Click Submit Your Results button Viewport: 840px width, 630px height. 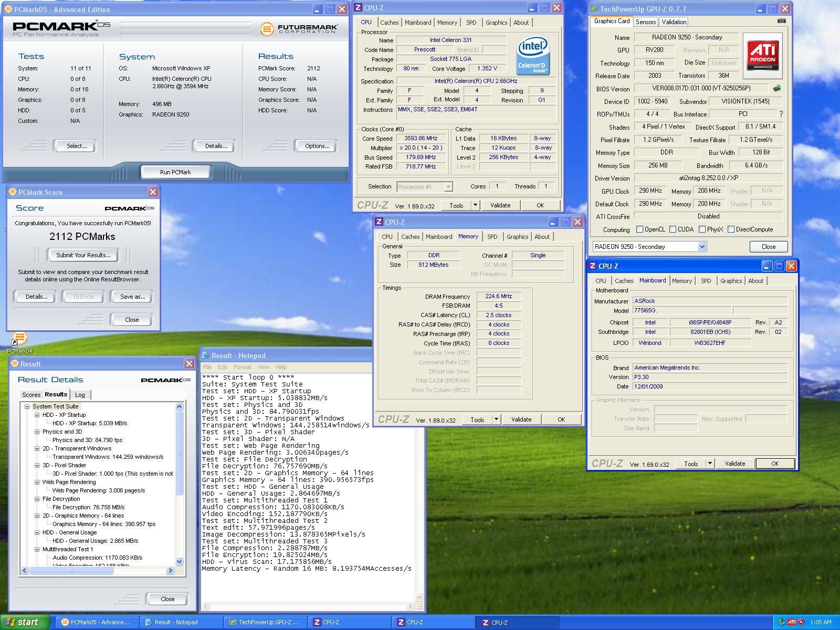point(83,255)
